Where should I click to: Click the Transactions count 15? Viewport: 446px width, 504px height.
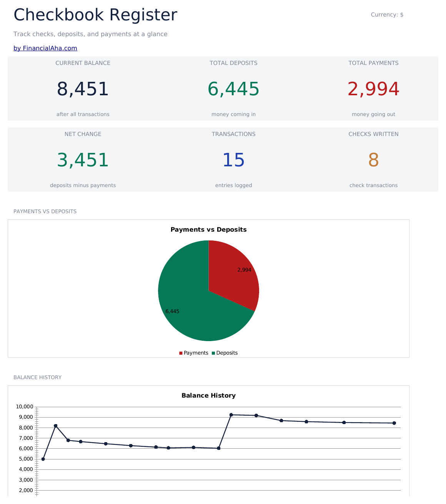tap(233, 160)
